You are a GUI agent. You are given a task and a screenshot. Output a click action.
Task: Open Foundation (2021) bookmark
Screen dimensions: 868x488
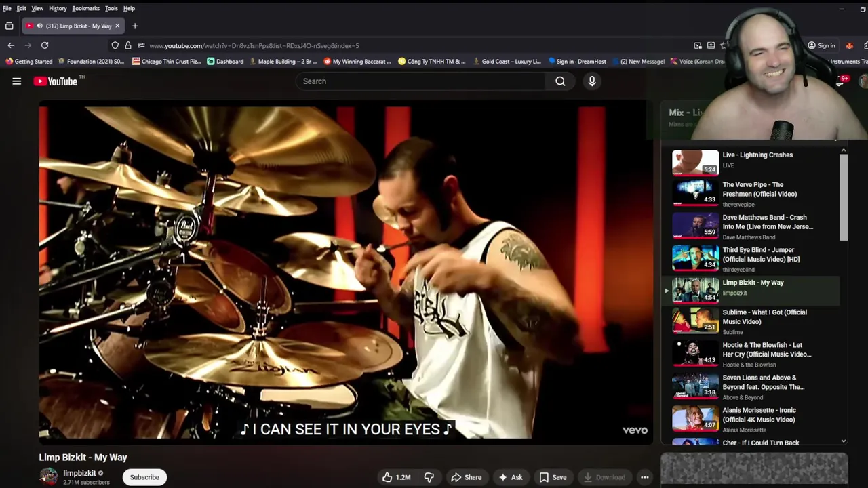(x=91, y=61)
